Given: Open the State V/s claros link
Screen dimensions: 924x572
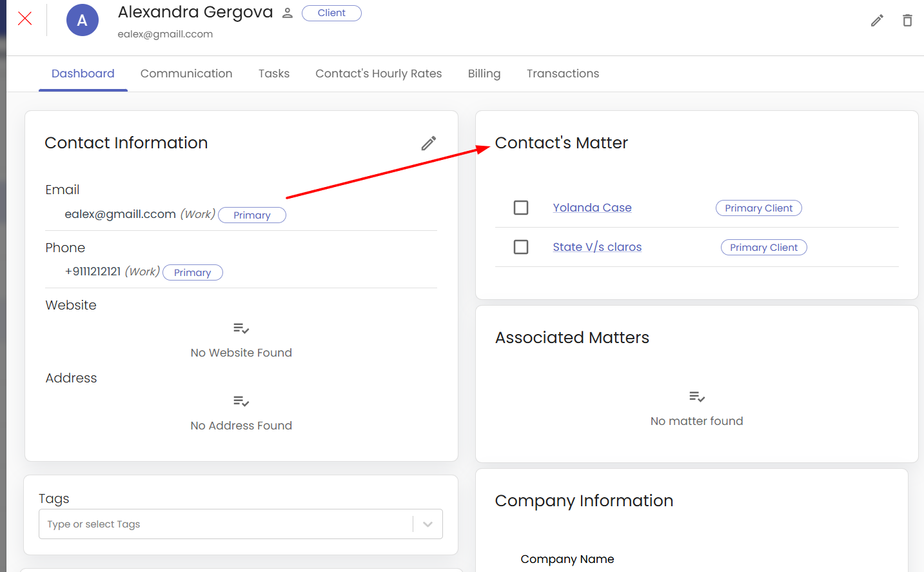Looking at the screenshot, I should tap(597, 247).
